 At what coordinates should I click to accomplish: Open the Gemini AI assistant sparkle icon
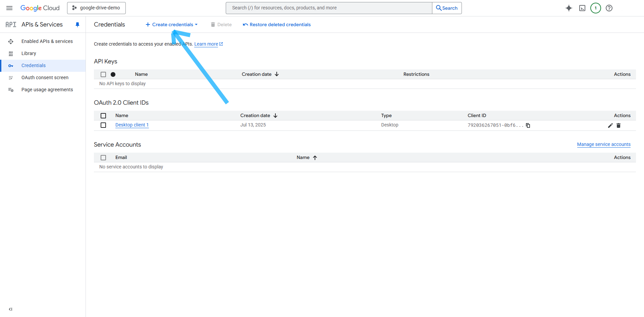(x=569, y=8)
